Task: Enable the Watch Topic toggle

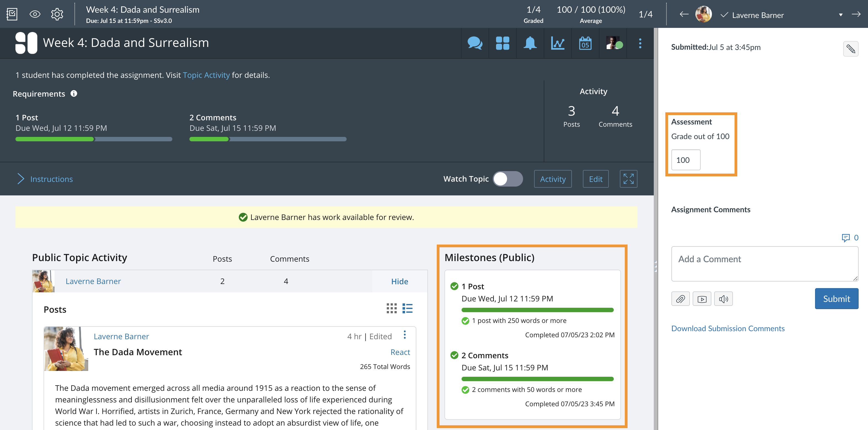Action: pos(508,179)
